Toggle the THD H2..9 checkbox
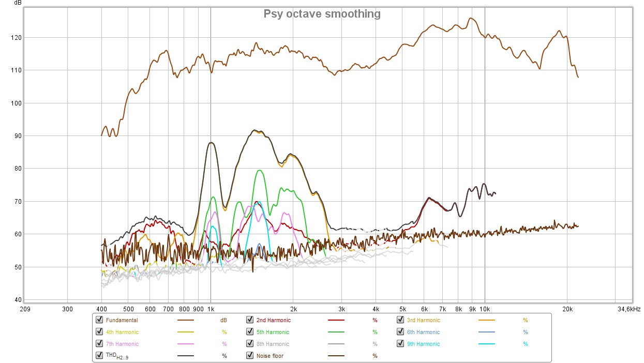 tap(99, 356)
